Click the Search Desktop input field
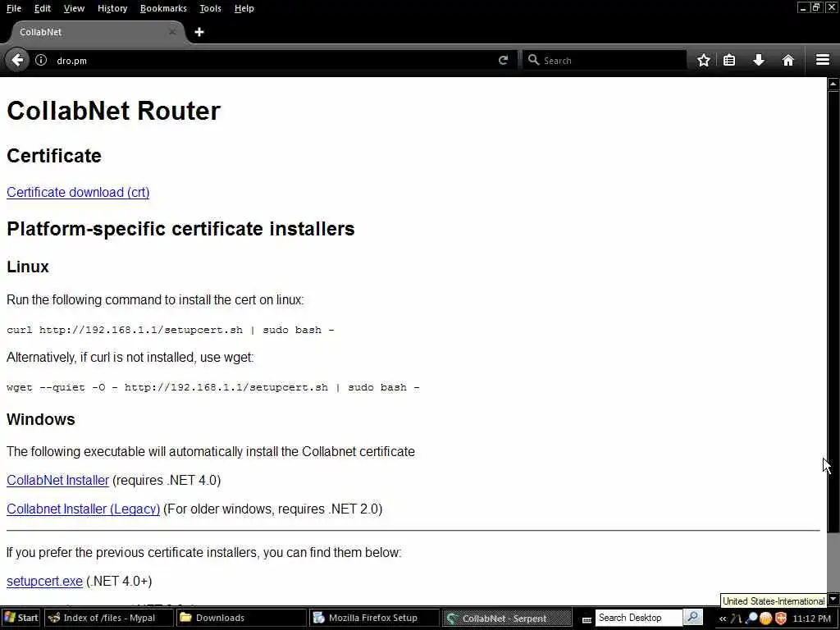The width and height of the screenshot is (840, 630). [638, 618]
